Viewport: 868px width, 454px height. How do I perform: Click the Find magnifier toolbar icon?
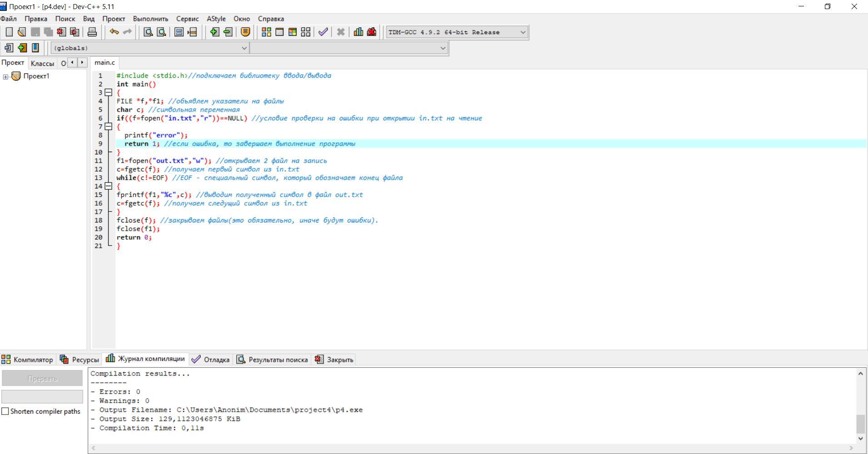coord(148,32)
